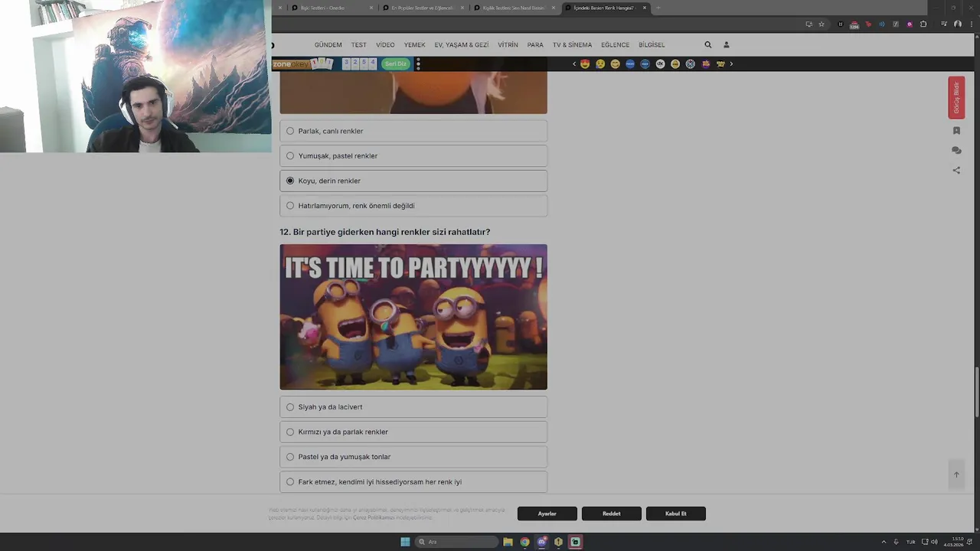Open the EV, YAŞAM & GEZİ menu

pyautogui.click(x=462, y=44)
